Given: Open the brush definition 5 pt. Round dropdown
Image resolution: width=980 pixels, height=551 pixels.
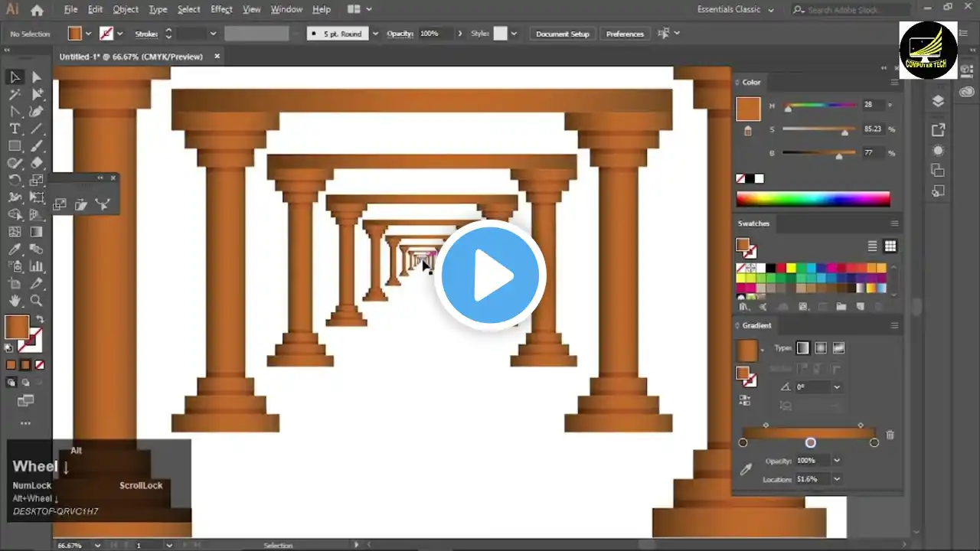Looking at the screenshot, I should click(375, 34).
